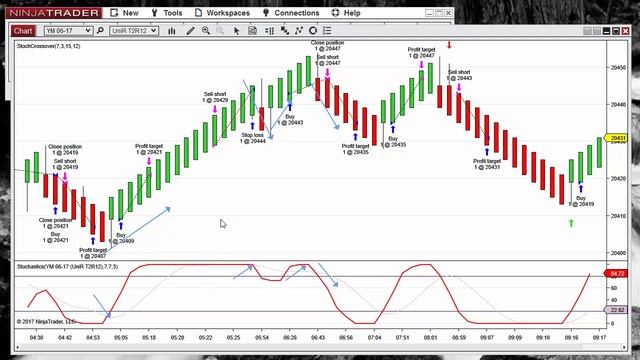
Task: Click the 'Profit target 1 @ 20421' label
Action: click(149, 149)
